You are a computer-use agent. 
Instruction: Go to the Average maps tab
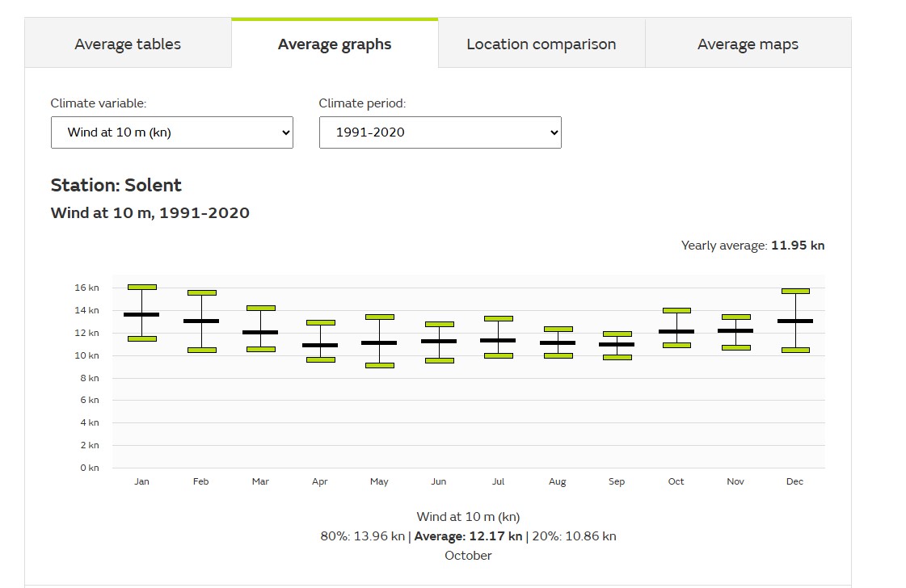coord(748,44)
